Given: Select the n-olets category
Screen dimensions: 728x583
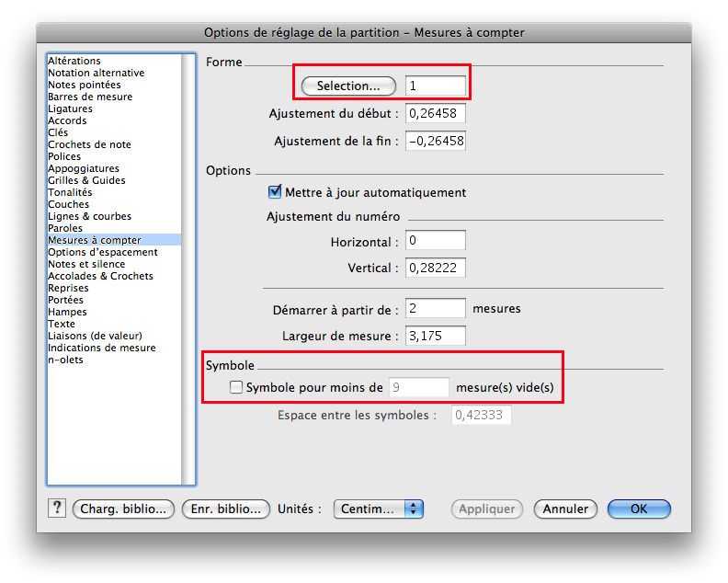Looking at the screenshot, I should [65, 360].
